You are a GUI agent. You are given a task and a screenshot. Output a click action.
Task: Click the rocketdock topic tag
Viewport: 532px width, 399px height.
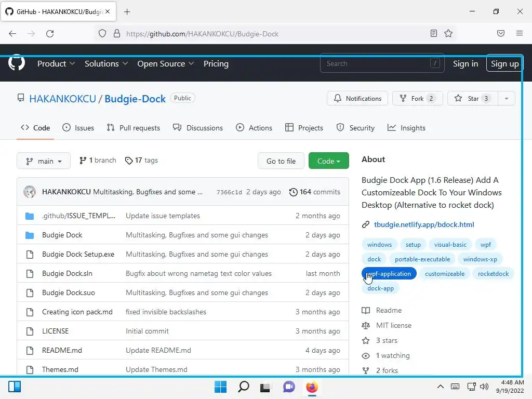point(493,273)
